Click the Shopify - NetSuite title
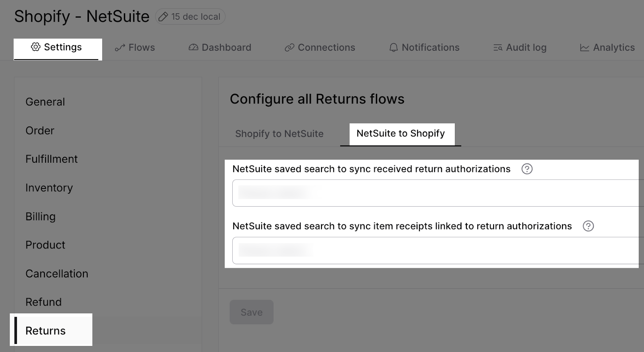644x352 pixels. coord(82,17)
